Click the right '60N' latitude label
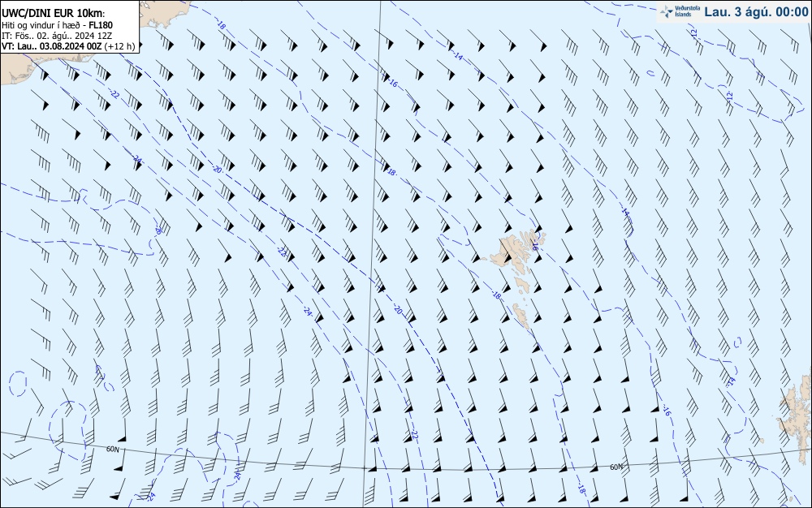The width and height of the screenshot is (812, 508). click(616, 467)
